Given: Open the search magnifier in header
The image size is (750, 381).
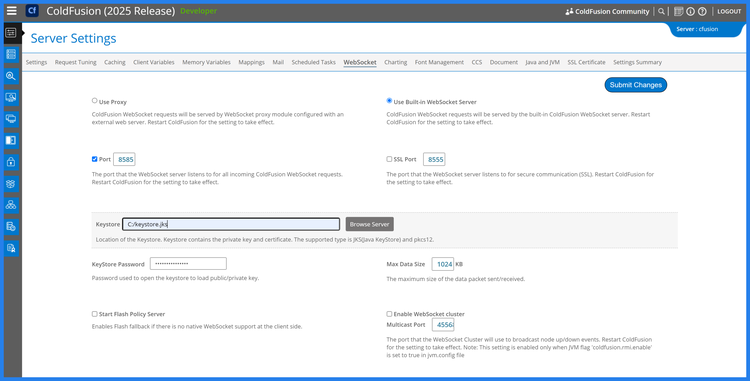Looking at the screenshot, I should coord(662,11).
